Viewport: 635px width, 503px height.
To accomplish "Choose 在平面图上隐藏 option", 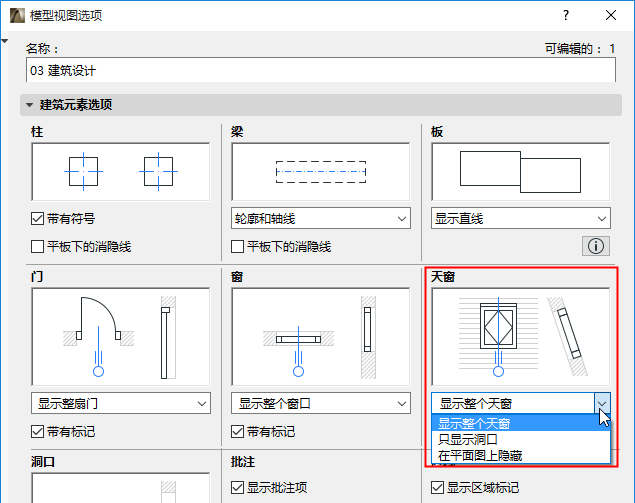I will [x=521, y=456].
